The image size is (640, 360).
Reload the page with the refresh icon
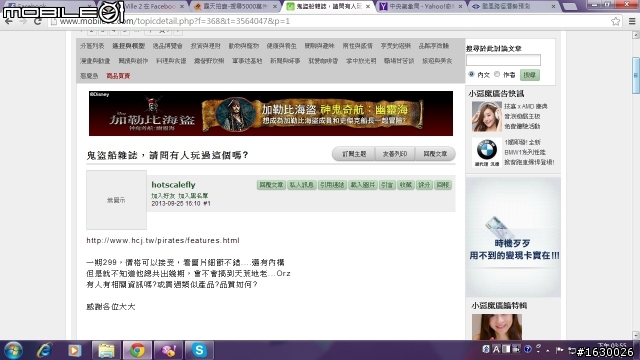(x=38, y=21)
